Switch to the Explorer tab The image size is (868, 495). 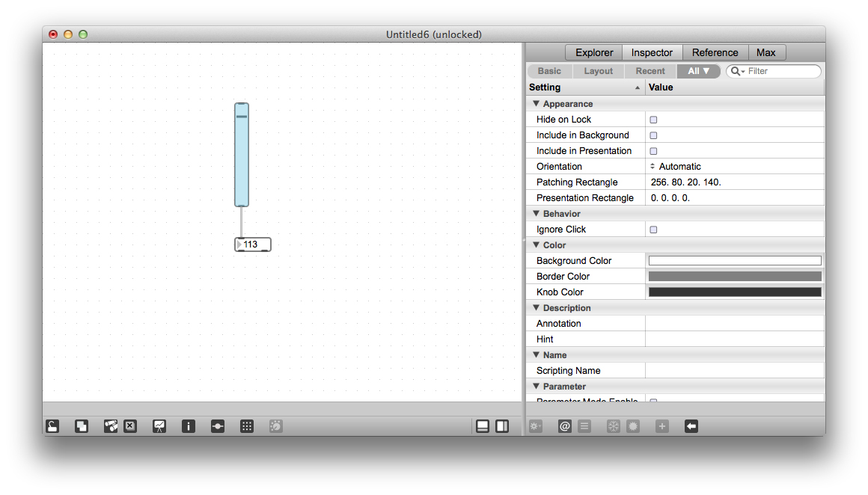point(594,52)
